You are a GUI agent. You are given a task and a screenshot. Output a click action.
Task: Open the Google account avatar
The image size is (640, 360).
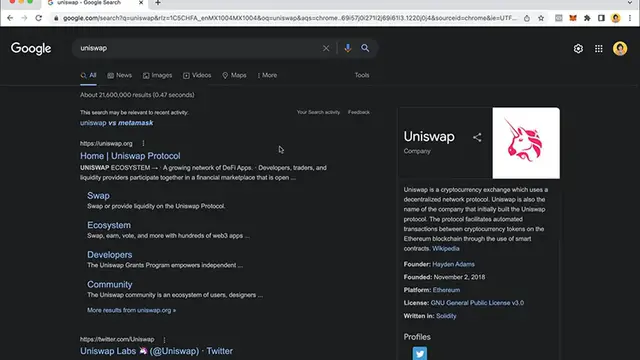coord(620,49)
